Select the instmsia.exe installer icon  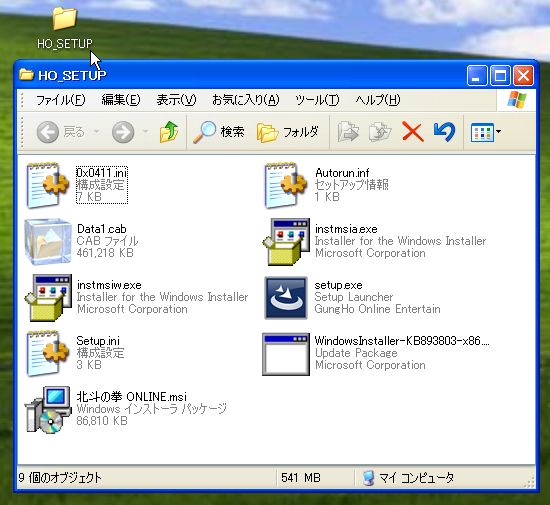[x=286, y=241]
